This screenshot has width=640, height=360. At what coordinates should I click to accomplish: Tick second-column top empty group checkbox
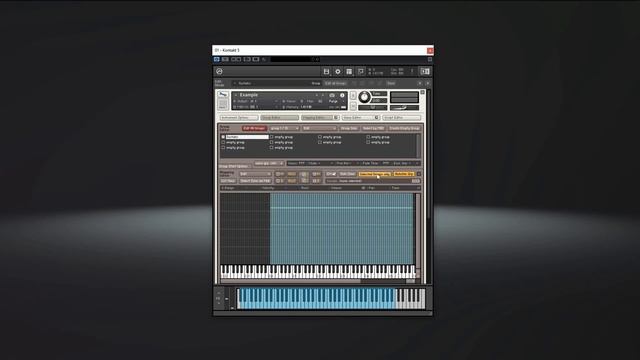point(271,137)
